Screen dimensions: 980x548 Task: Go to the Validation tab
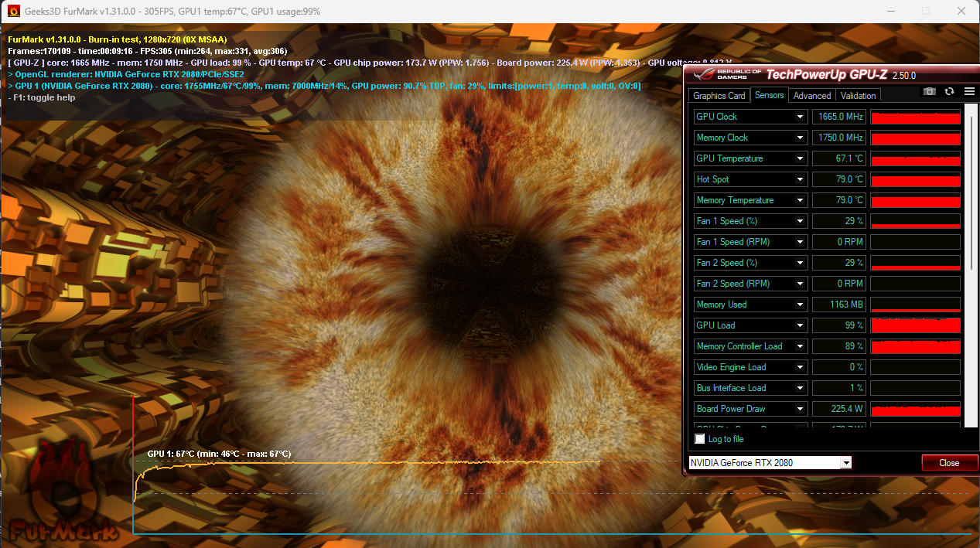click(858, 96)
